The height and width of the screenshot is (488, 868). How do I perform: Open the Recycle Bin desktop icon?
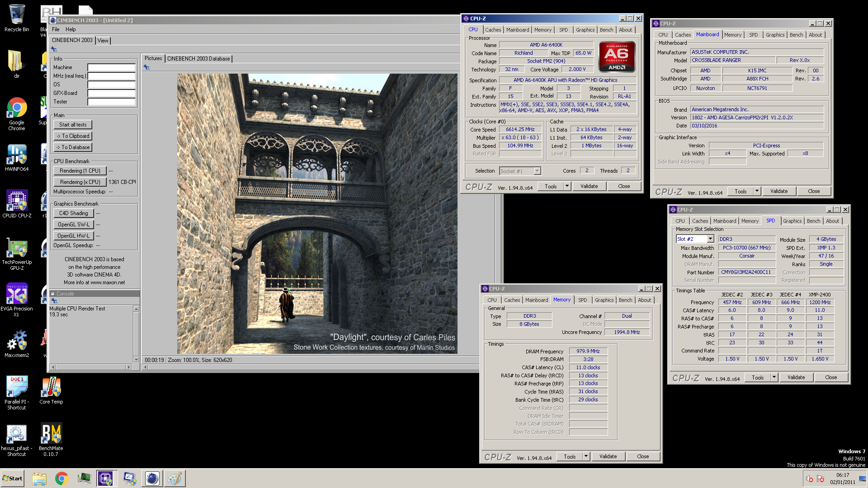pos(17,18)
